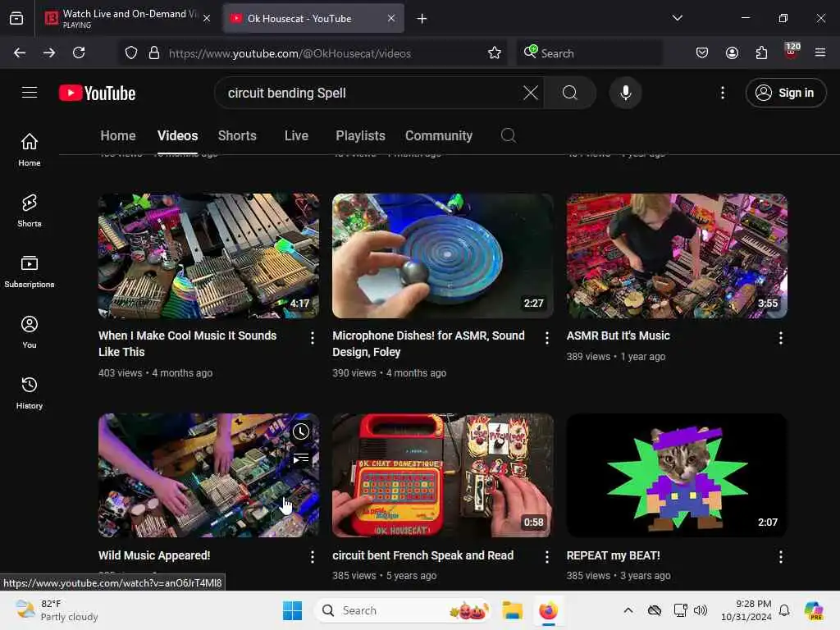Go forward in Firefox
Viewport: 840px width, 630px height.
[49, 52]
